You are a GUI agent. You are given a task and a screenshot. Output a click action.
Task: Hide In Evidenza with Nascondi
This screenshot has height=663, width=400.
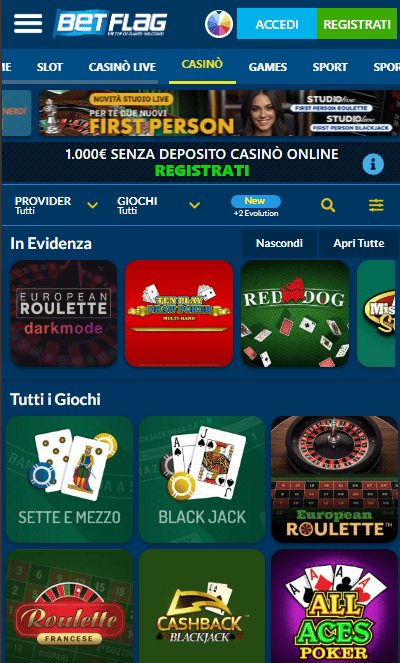tap(279, 244)
